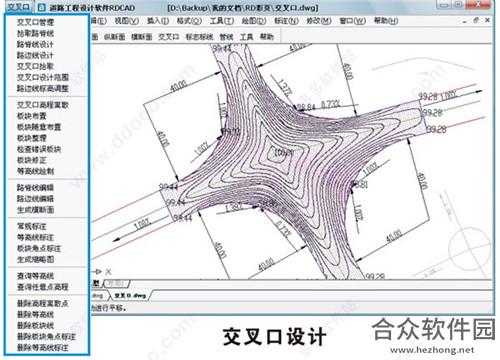Image resolution: width=500 pixels, height=360 pixels.
Task: Open the 交叉口 menu header in title bar
Action: 19,7
